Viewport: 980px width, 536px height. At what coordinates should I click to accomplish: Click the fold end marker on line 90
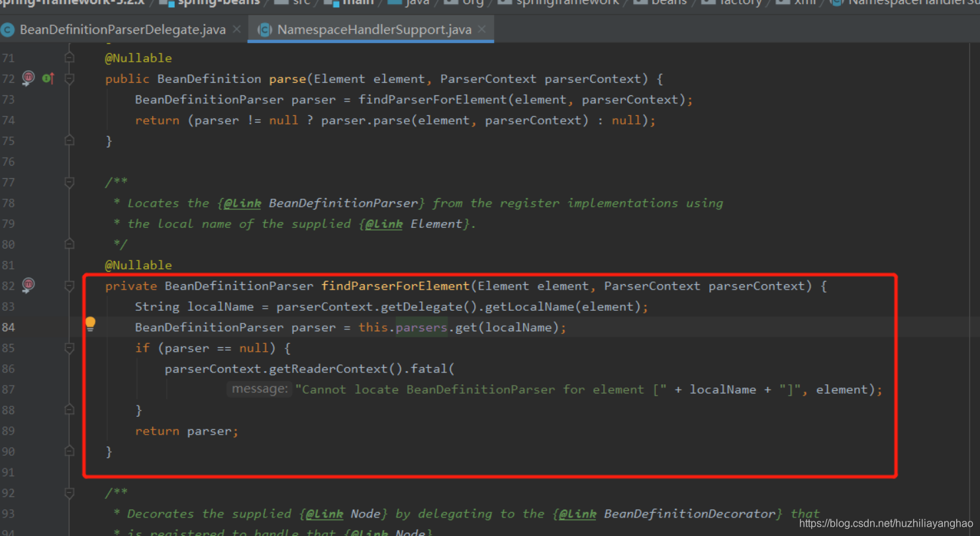(x=69, y=451)
